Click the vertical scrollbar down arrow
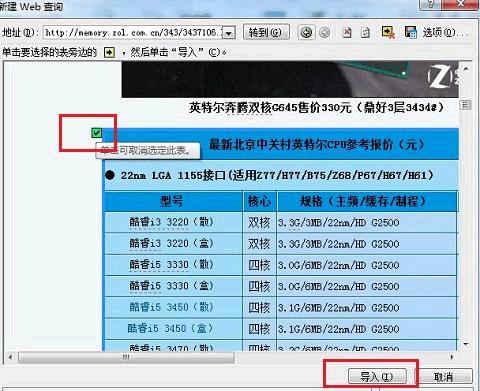 coord(466,344)
